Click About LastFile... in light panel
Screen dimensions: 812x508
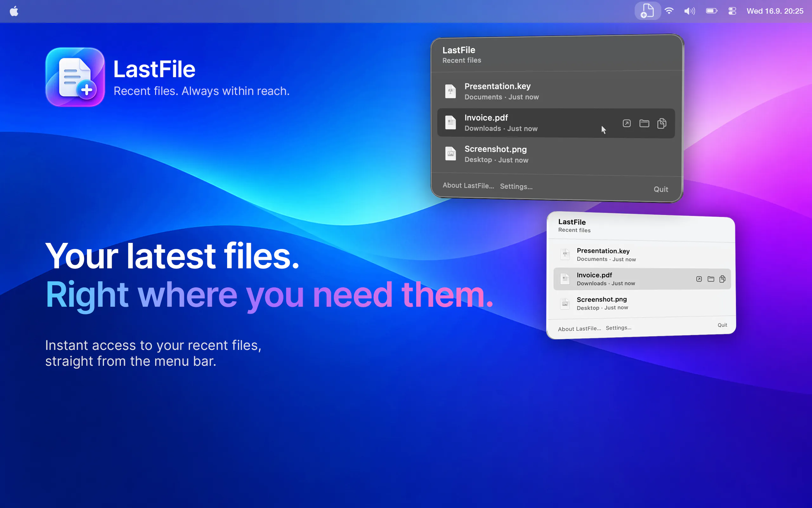(x=579, y=329)
